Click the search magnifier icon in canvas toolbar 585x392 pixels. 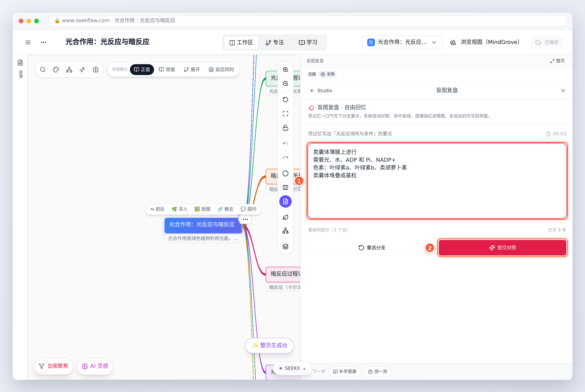[x=43, y=70]
